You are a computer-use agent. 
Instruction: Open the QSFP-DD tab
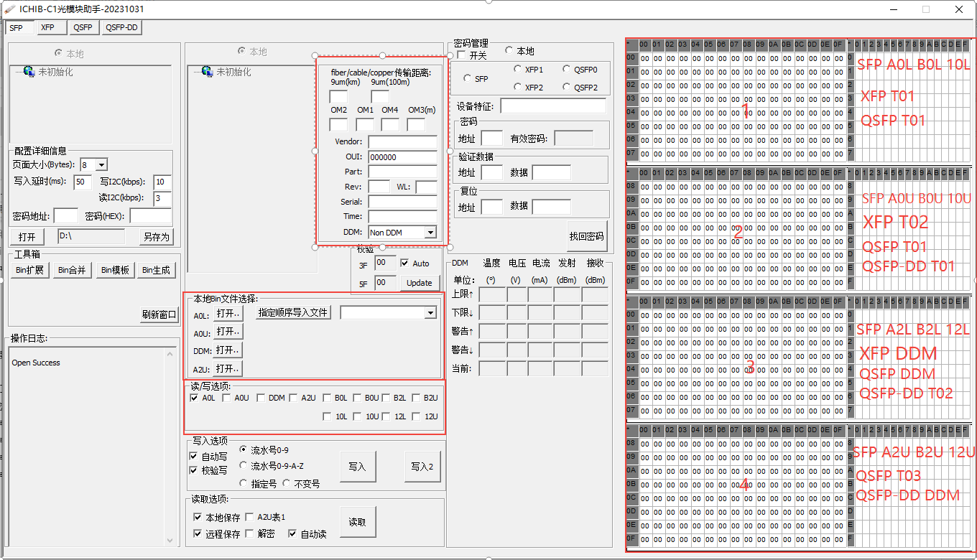(121, 28)
